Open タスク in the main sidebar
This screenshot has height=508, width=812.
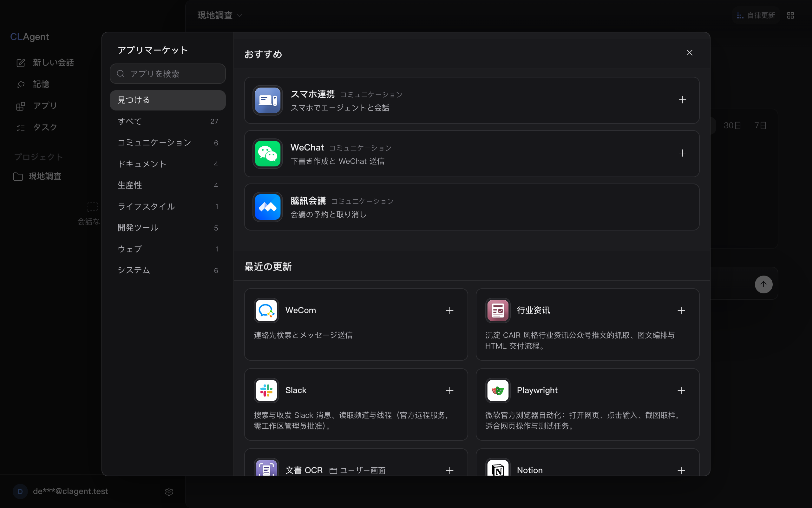pyautogui.click(x=37, y=127)
